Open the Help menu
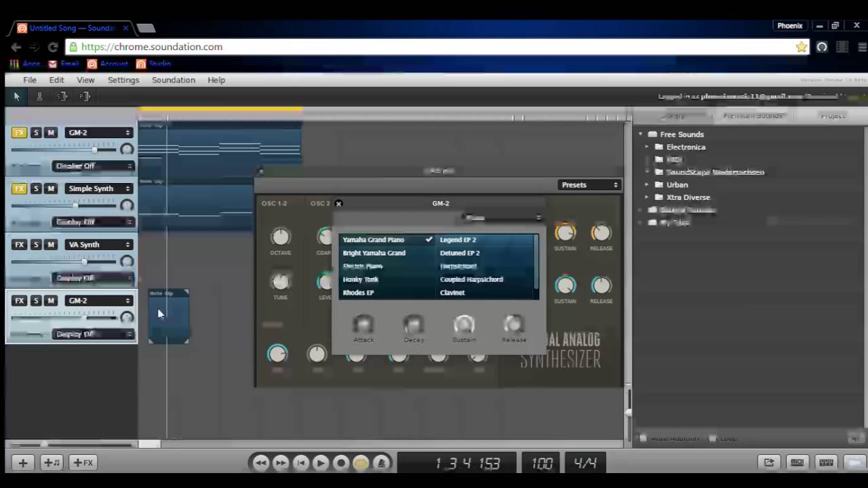 click(216, 80)
